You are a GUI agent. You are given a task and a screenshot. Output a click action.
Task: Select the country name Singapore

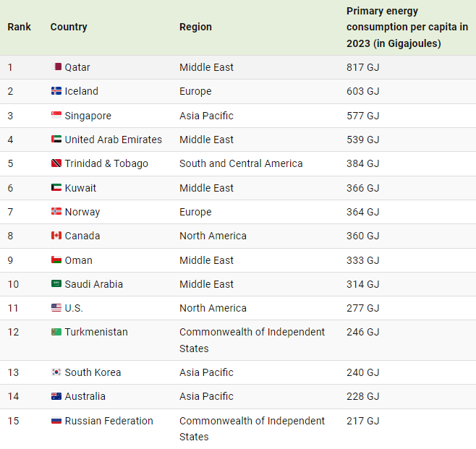(x=88, y=116)
